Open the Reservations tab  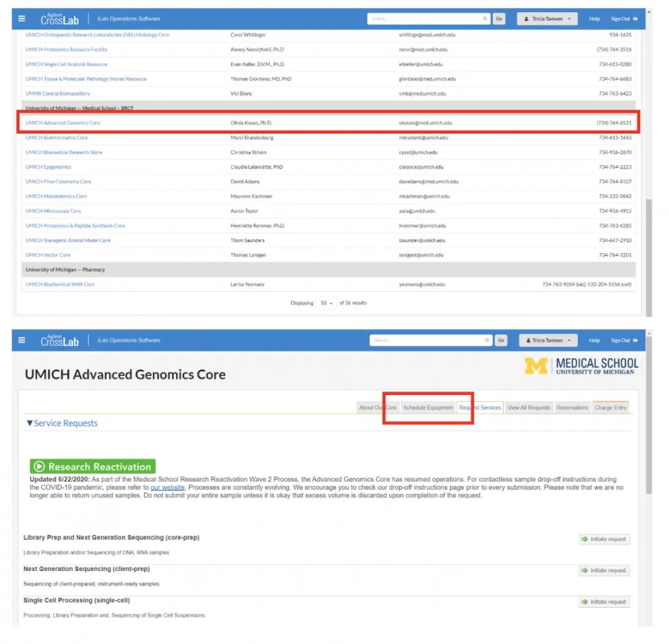[x=572, y=408]
